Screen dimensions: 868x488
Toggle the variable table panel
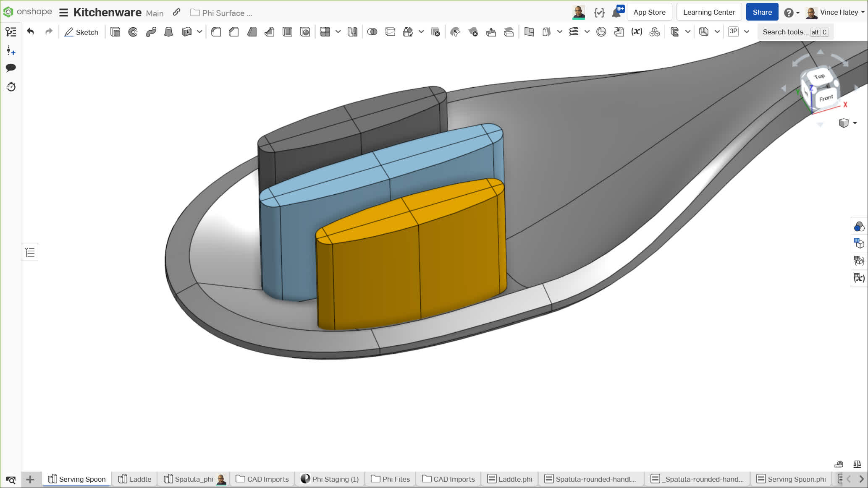[859, 278]
